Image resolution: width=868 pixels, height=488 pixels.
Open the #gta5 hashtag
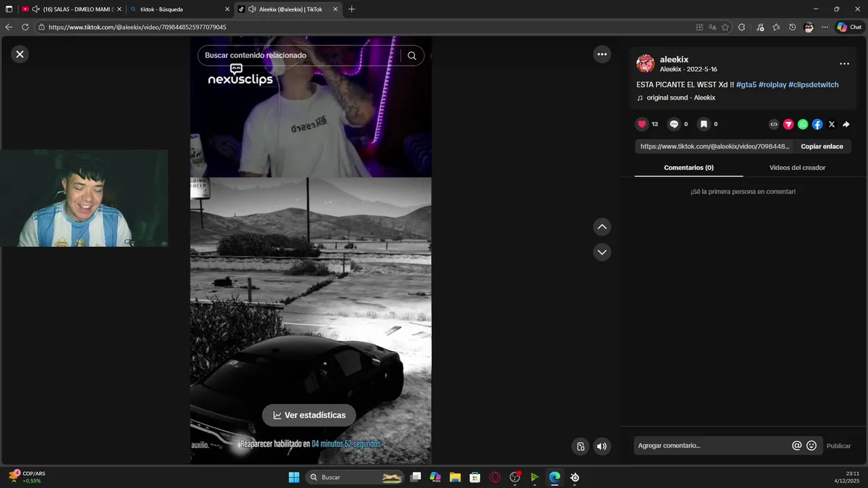[x=746, y=85]
